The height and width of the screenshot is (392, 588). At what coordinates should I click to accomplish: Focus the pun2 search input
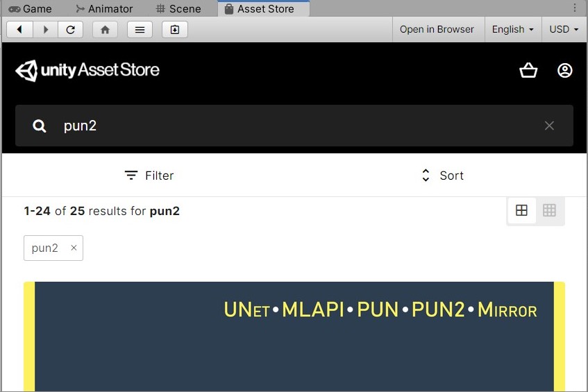pyautogui.click(x=294, y=126)
